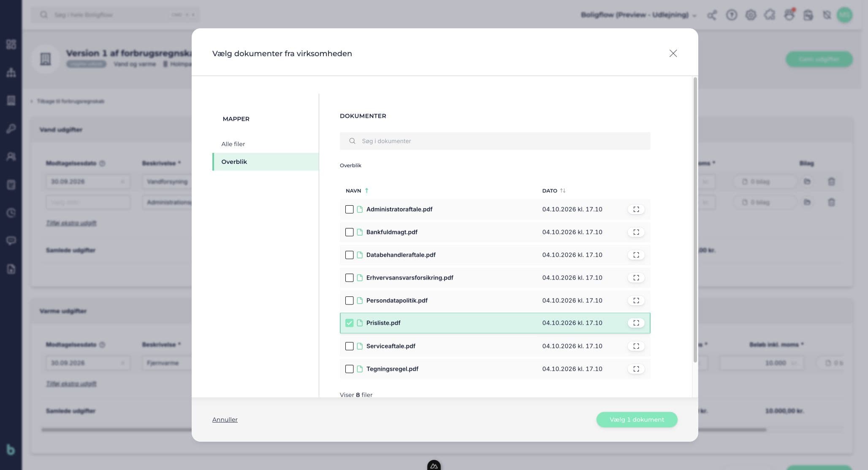Screen dimensions: 868x470
Task: Open fullscreen preview for Serviceaftale.pdf
Action: tap(636, 346)
